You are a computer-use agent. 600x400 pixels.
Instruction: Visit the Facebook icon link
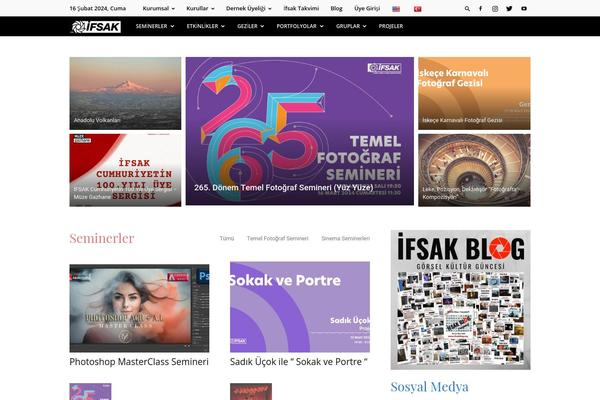(x=481, y=8)
